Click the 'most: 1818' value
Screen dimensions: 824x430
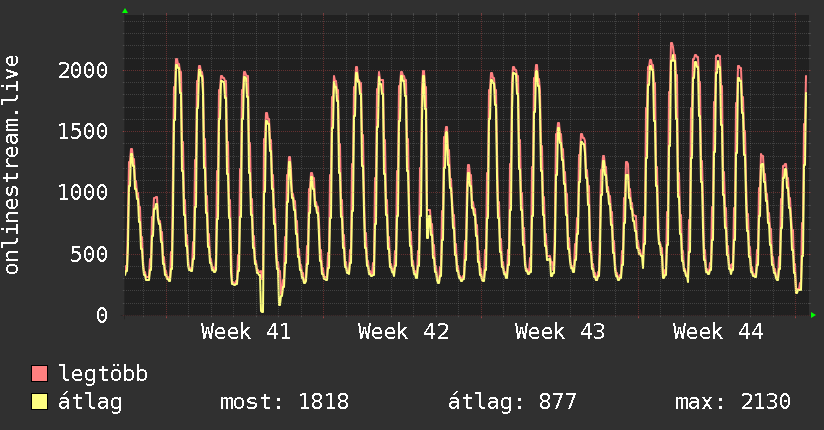click(284, 402)
